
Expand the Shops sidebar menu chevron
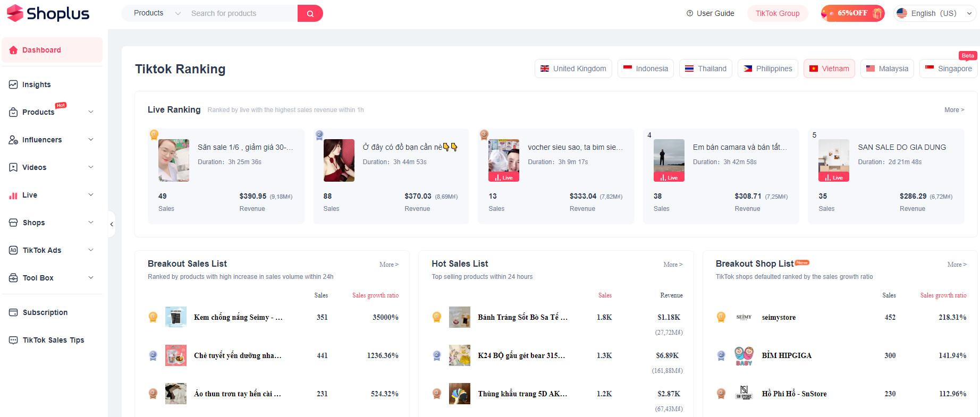point(91,223)
